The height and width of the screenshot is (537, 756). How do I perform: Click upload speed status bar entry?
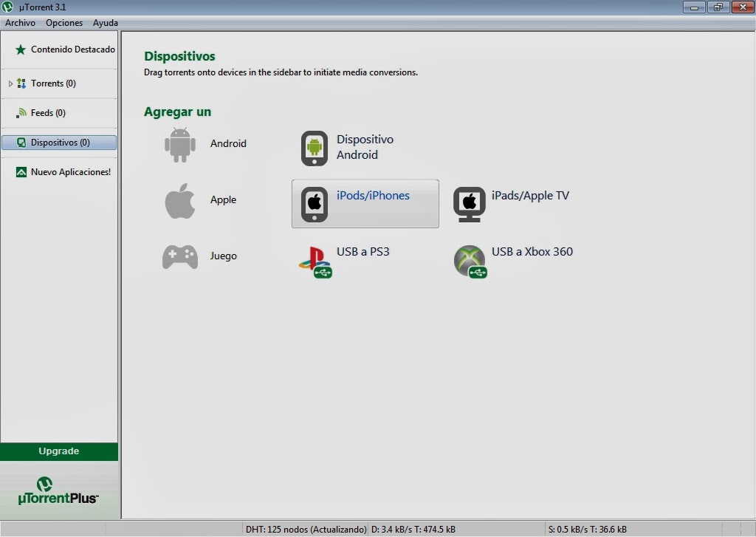pos(587,530)
